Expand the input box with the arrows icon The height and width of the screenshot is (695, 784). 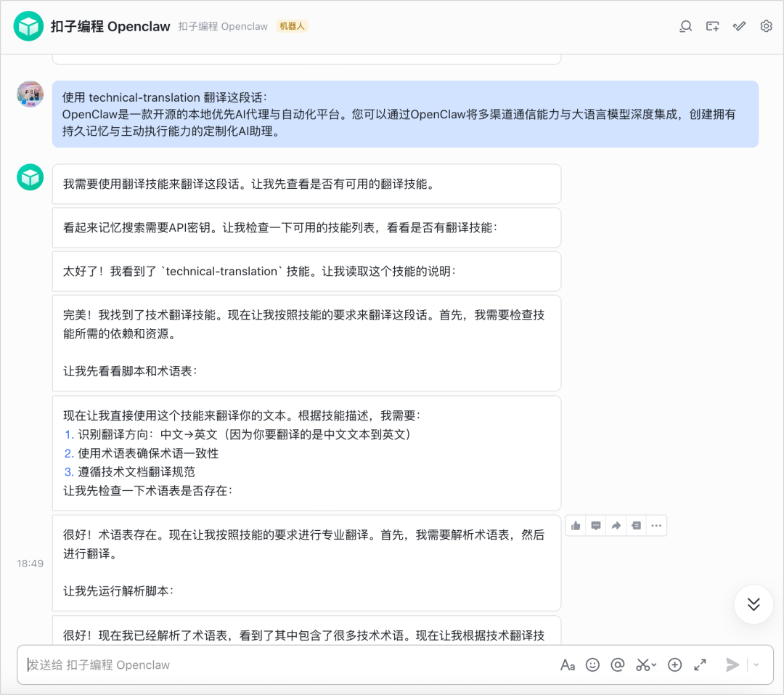pos(700,664)
